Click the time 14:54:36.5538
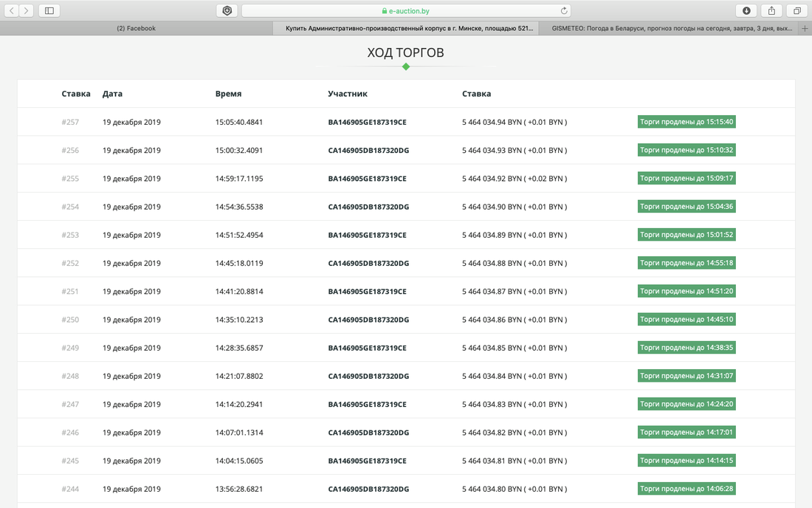The width and height of the screenshot is (812, 508). 239,207
